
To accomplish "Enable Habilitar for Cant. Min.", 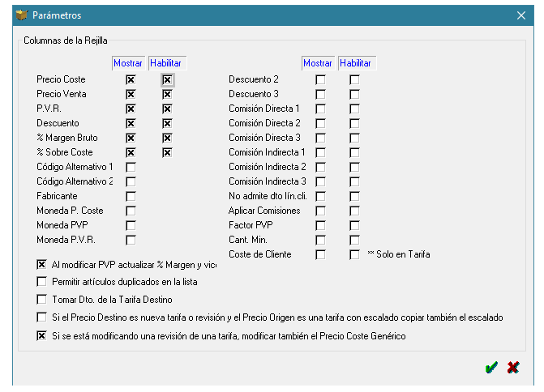I will [x=354, y=240].
